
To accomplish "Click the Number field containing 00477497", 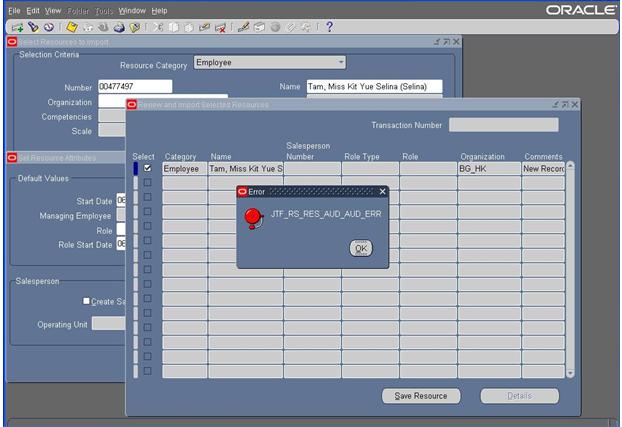I will coord(135,86).
